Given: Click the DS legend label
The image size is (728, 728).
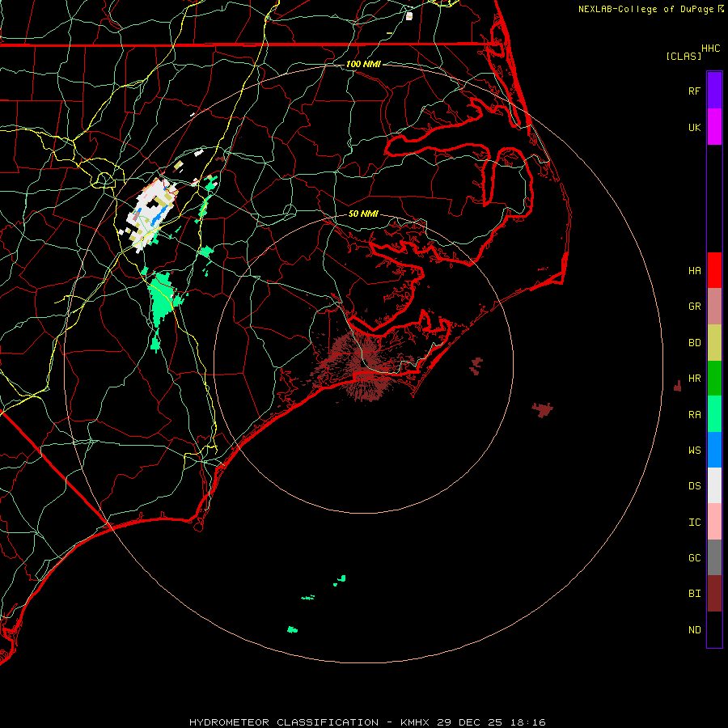Looking at the screenshot, I should tap(695, 486).
